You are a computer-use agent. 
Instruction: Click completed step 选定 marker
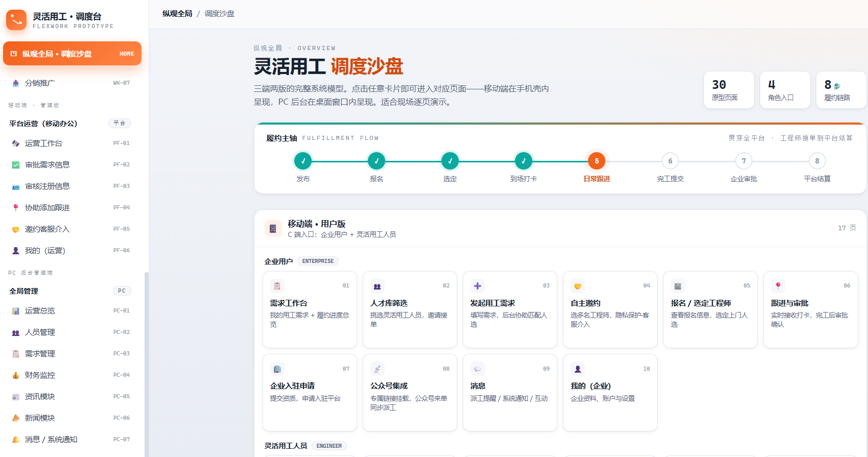(450, 161)
